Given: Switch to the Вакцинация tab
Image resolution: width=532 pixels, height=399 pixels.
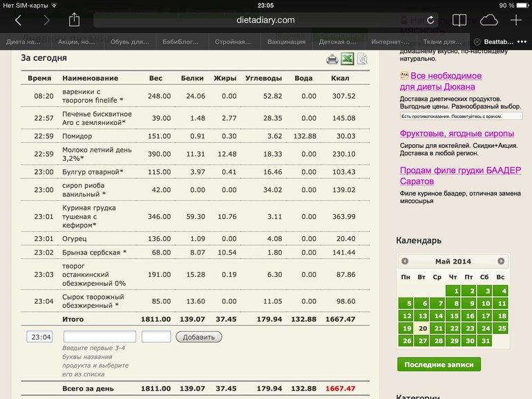Looking at the screenshot, I should point(286,41).
